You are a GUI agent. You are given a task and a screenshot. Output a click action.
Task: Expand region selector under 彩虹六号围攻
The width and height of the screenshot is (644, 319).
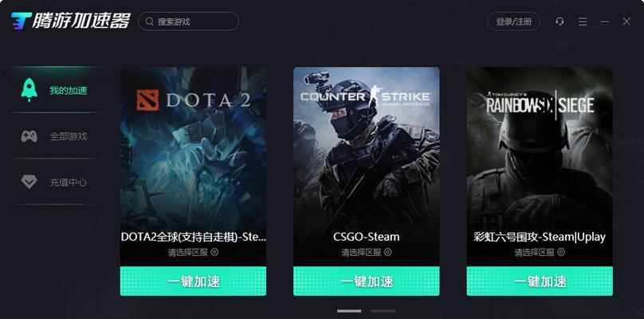pos(540,252)
